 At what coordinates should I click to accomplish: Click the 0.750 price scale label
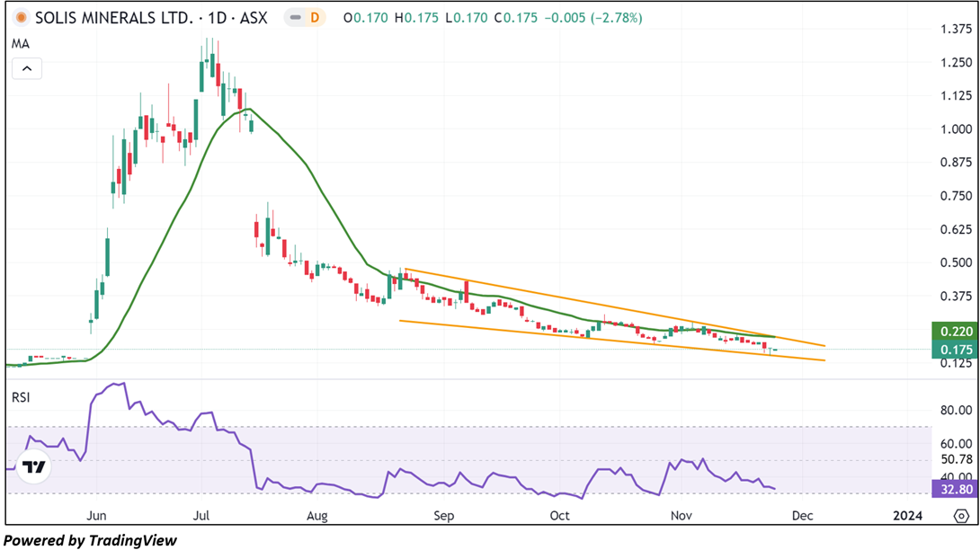tap(957, 196)
